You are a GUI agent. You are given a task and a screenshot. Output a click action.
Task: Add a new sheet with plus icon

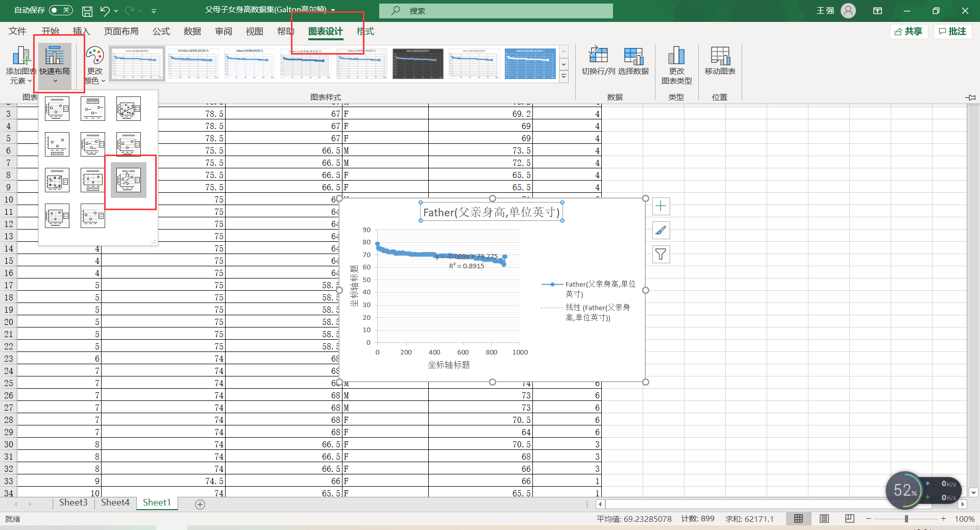click(200, 504)
